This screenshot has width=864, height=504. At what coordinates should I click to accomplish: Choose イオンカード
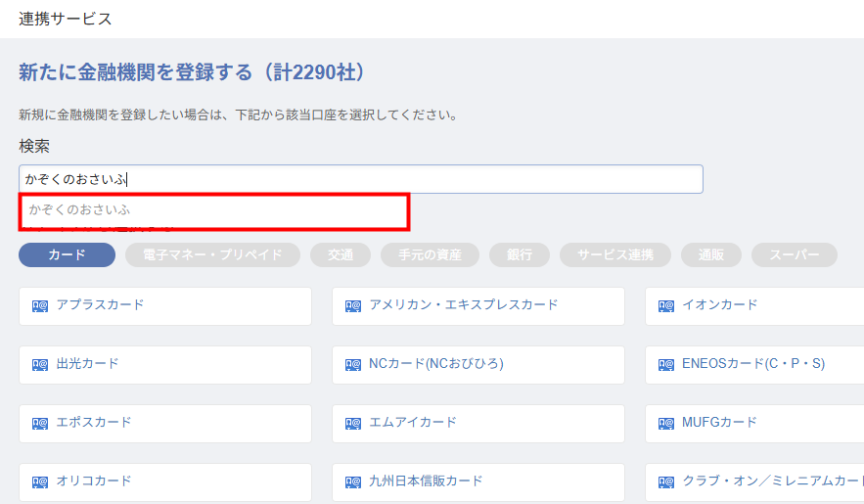pos(754,306)
